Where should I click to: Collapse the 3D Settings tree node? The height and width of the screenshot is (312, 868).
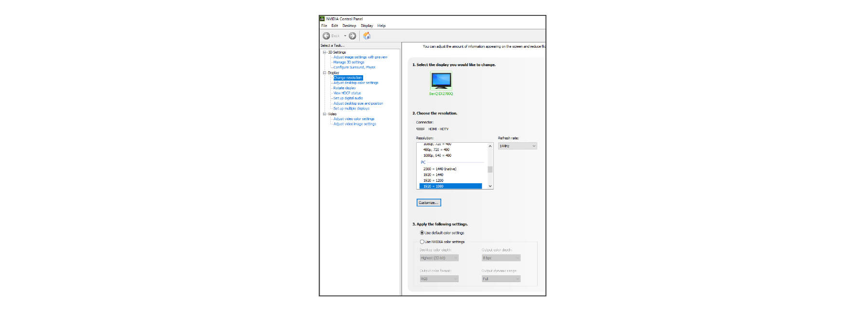coord(325,52)
